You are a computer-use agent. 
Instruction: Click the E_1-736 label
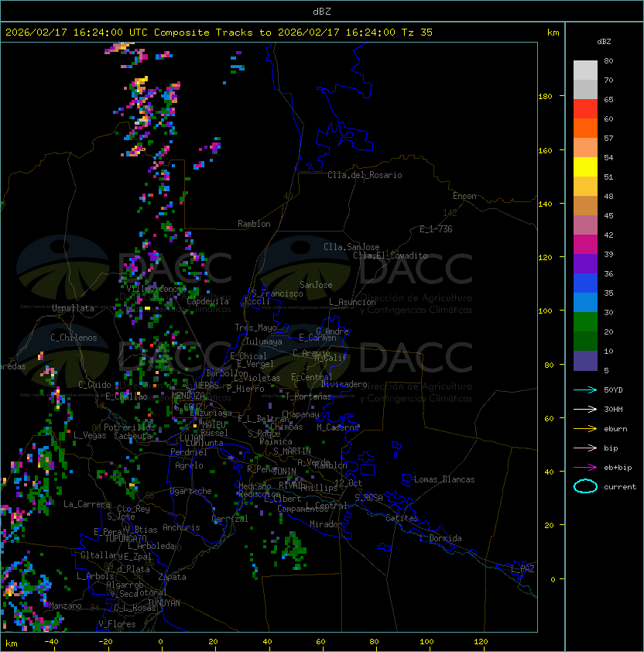436,229
